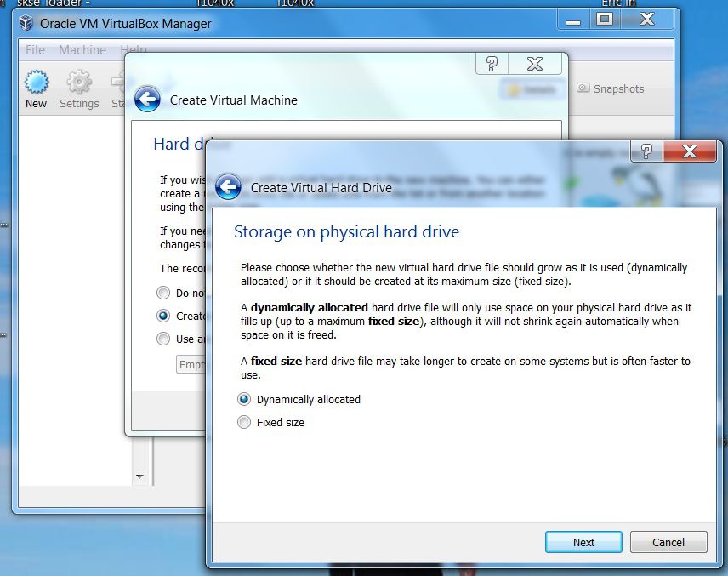Click the back arrow in Create Virtual Hard Drive
The width and height of the screenshot is (728, 576).
coord(229,186)
